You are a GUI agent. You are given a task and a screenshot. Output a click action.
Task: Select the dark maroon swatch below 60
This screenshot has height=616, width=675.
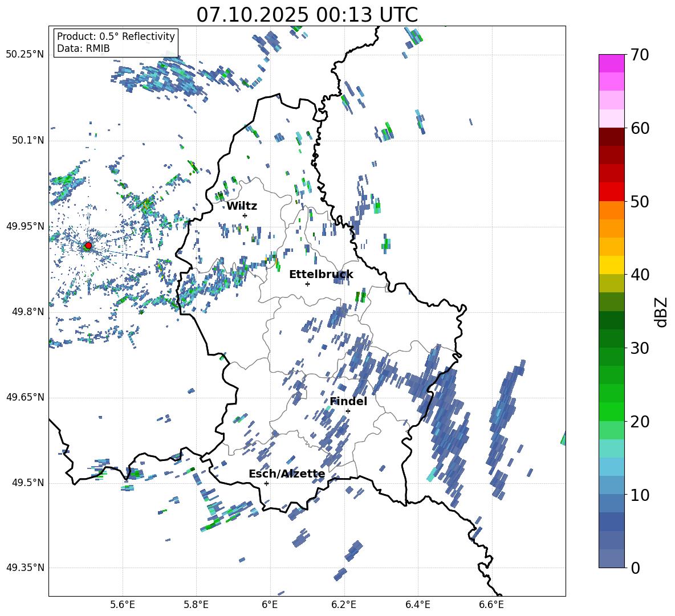tap(611, 137)
